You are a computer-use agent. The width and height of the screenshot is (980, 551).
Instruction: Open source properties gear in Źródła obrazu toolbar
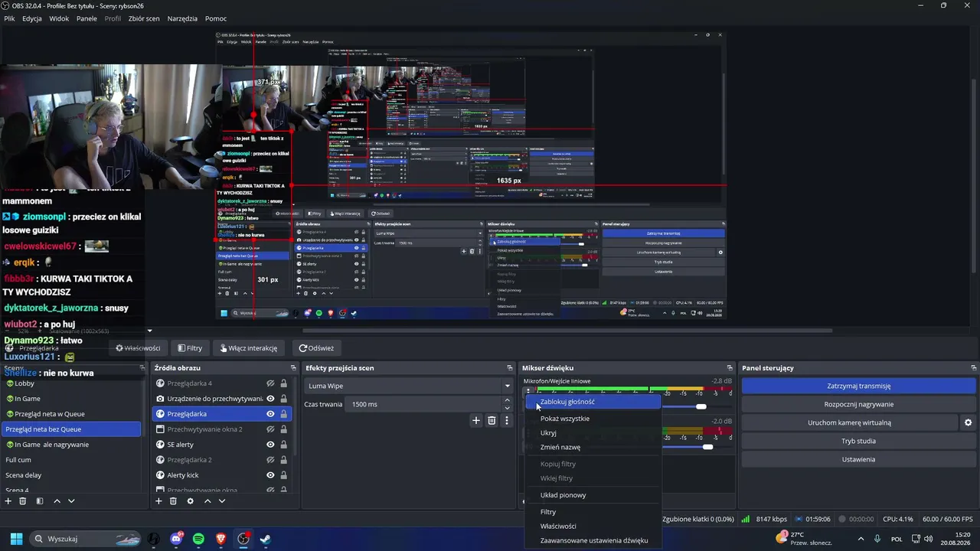[191, 501]
